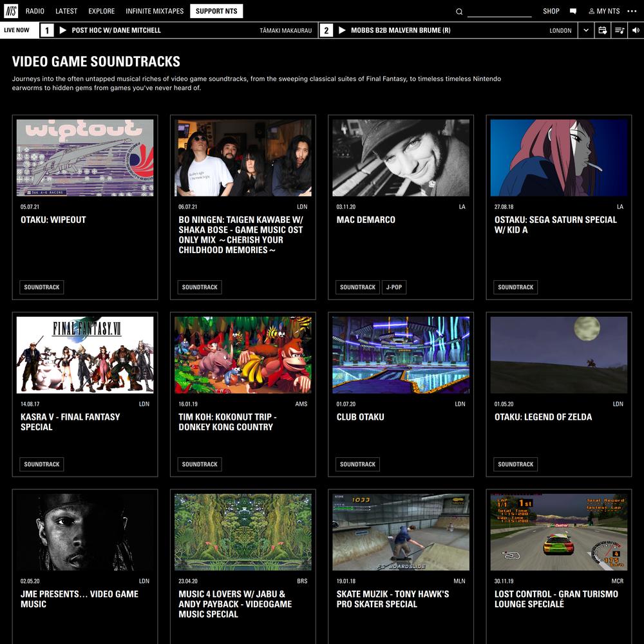The width and height of the screenshot is (644, 644).
Task: Open the Sega Saturn anime artwork thumbnail
Action: pos(558,158)
